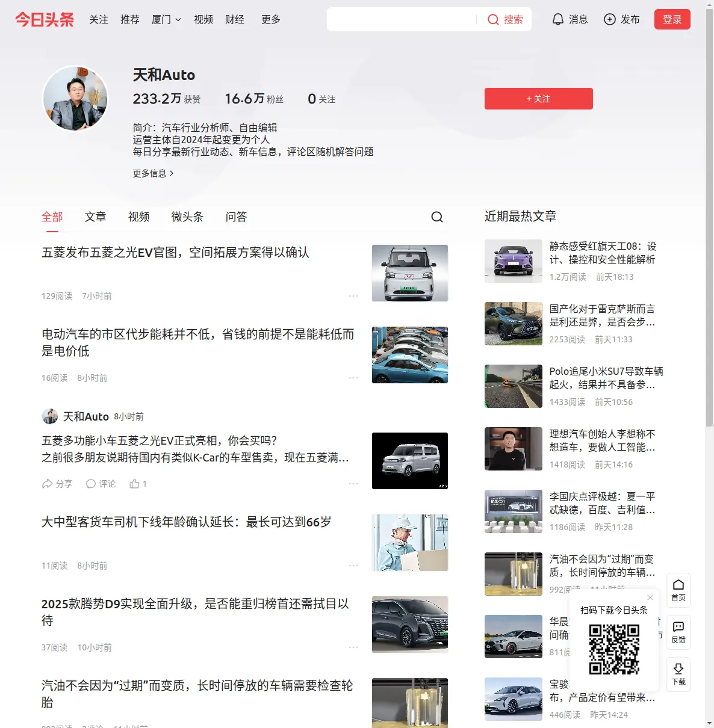Switch to the 文章 tab

tap(96, 217)
